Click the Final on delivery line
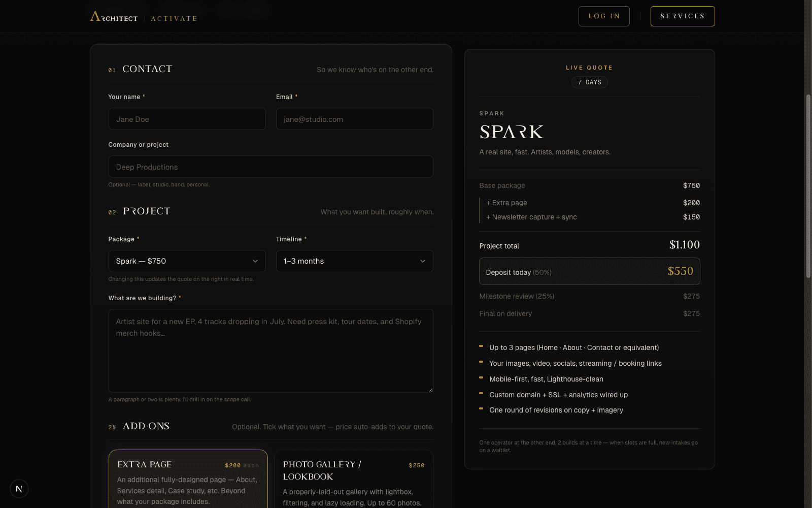Viewport: 812px width, 508px height. pos(589,313)
